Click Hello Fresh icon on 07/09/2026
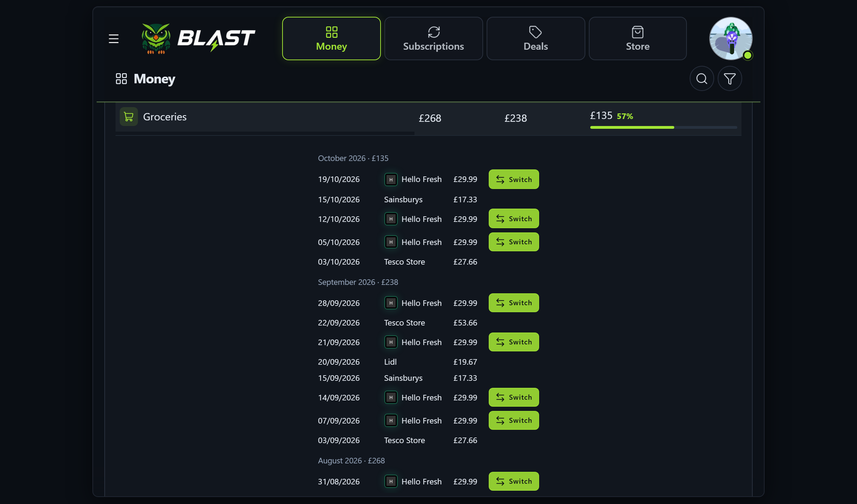The height and width of the screenshot is (504, 857). 391,421
